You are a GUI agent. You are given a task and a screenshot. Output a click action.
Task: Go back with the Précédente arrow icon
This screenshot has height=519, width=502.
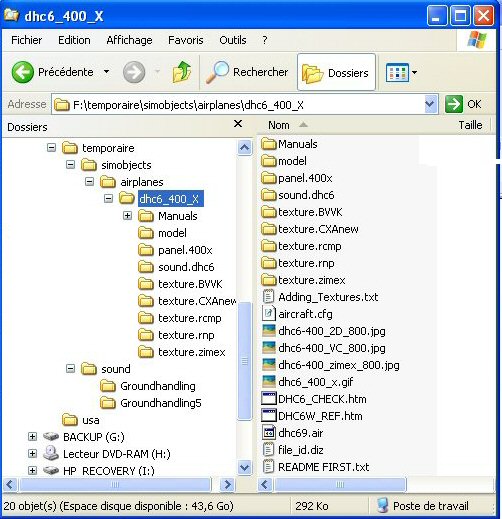(x=23, y=72)
